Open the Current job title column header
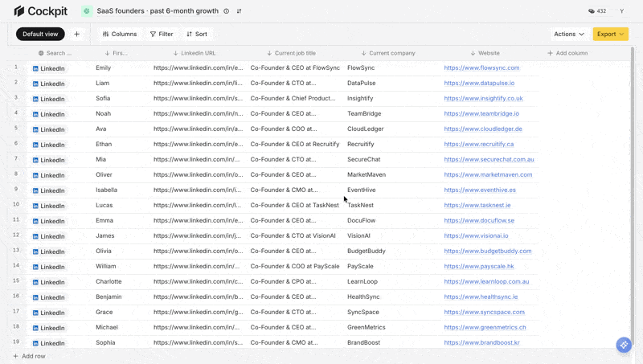 coord(292,53)
